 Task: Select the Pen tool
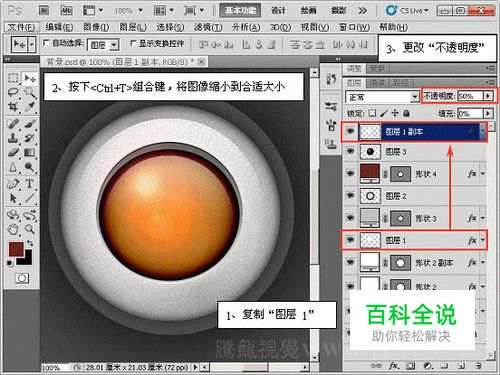point(13,183)
